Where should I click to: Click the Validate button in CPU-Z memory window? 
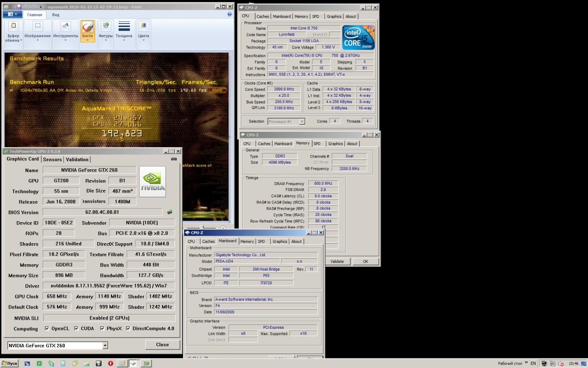(337, 262)
